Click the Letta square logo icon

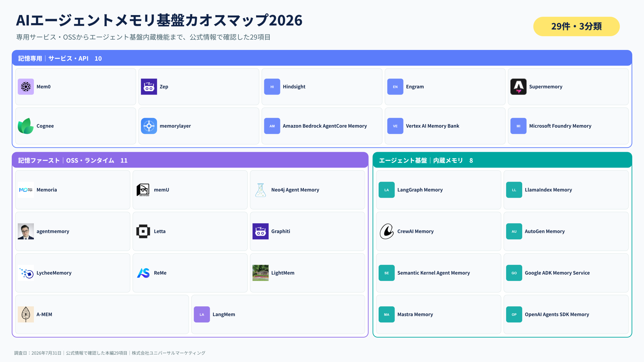click(x=143, y=231)
